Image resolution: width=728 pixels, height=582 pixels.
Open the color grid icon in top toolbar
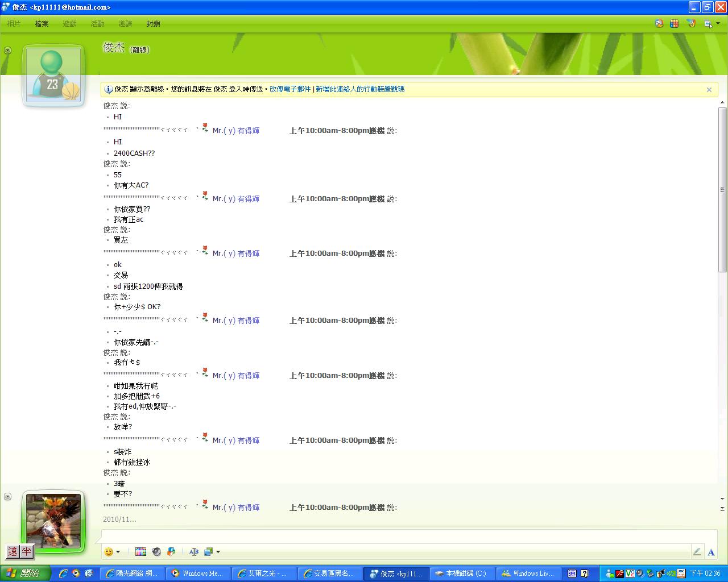tap(675, 23)
